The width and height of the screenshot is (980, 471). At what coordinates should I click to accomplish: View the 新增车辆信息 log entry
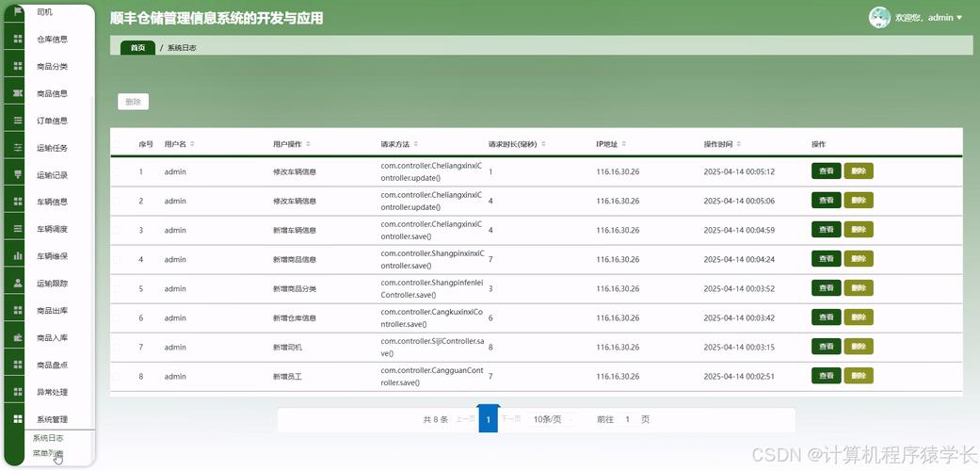point(827,230)
